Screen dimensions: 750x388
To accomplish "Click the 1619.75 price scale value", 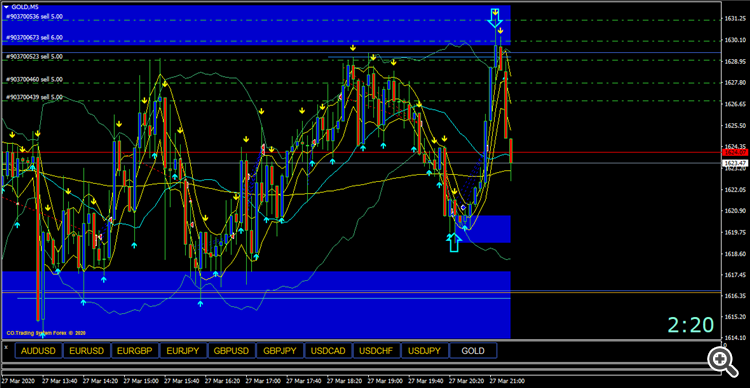I will pos(735,232).
